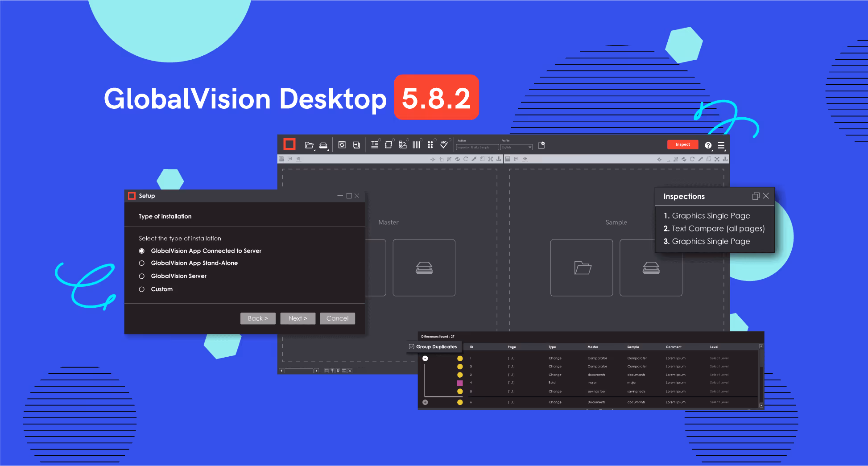Collapse the duplicate group with minus circle
The height and width of the screenshot is (466, 868).
[x=425, y=358]
